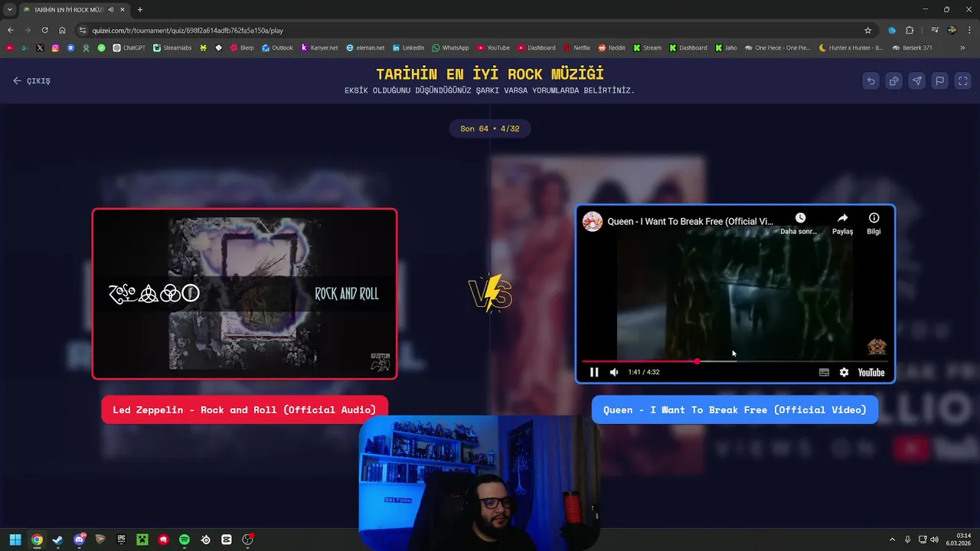Open Epic Games from the taskbar
The image size is (980, 551).
(121, 540)
